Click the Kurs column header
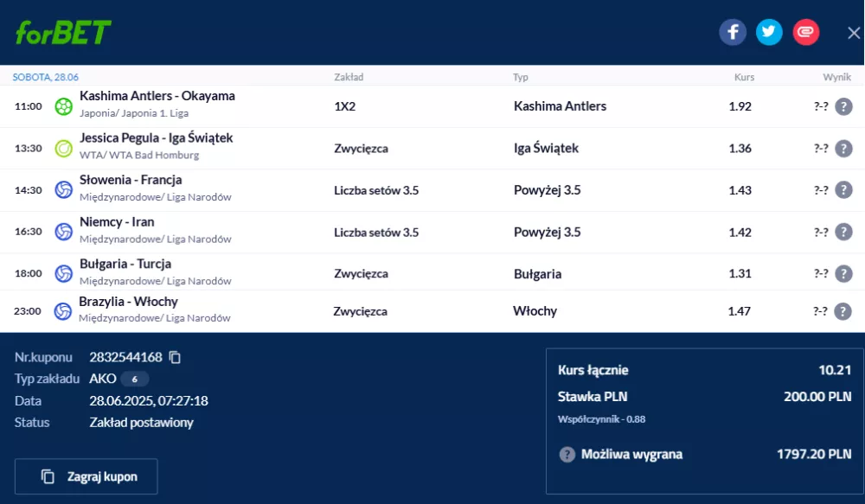Viewport: 865px width, 504px height. [x=744, y=77]
